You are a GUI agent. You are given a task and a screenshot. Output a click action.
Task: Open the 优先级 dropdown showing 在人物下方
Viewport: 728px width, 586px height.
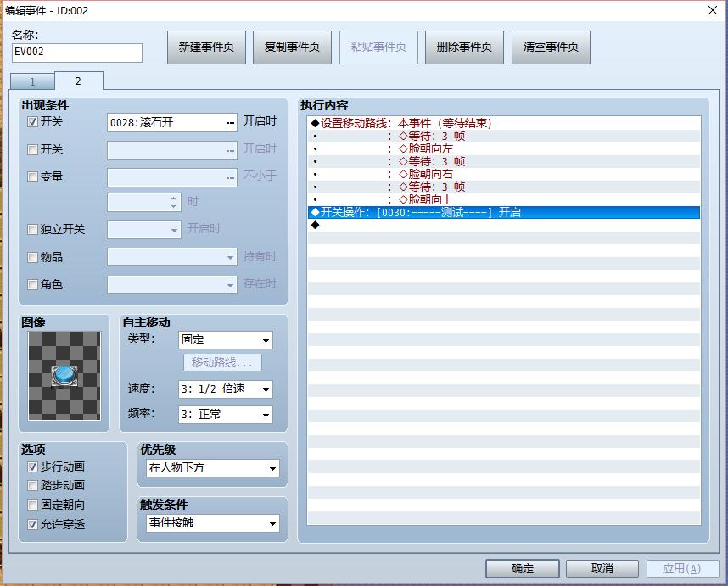pyautogui.click(x=213, y=468)
